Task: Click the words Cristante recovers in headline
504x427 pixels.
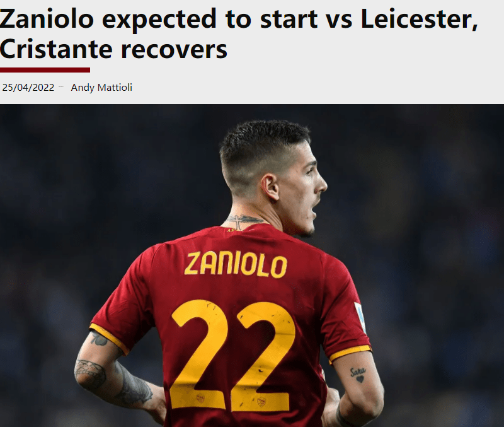Action: [x=113, y=49]
